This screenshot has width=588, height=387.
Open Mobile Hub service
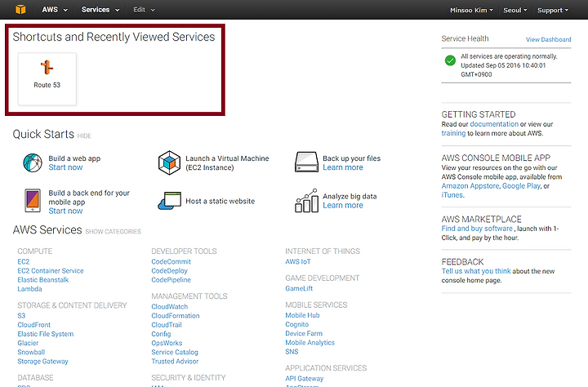click(x=302, y=315)
